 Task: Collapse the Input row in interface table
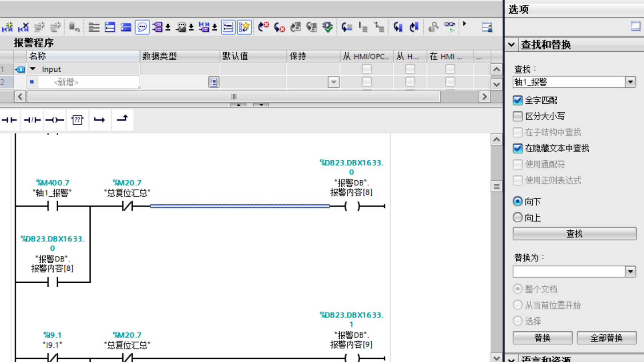[x=32, y=69]
